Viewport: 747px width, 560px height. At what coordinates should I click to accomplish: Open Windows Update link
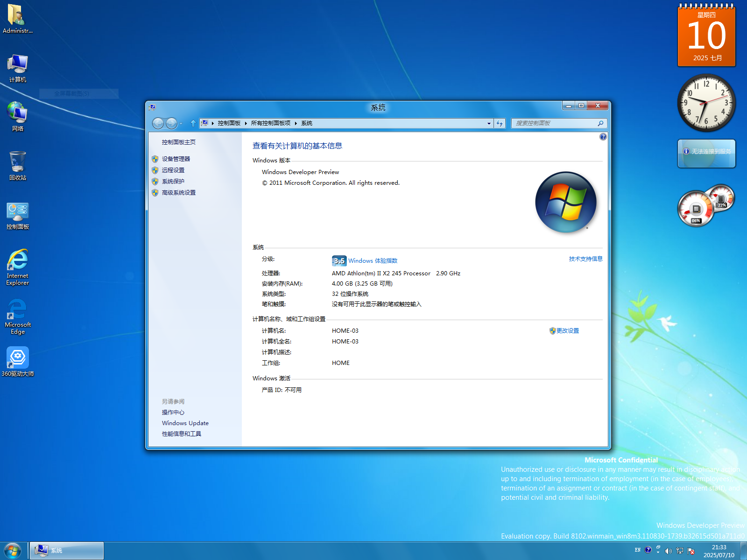pyautogui.click(x=185, y=423)
